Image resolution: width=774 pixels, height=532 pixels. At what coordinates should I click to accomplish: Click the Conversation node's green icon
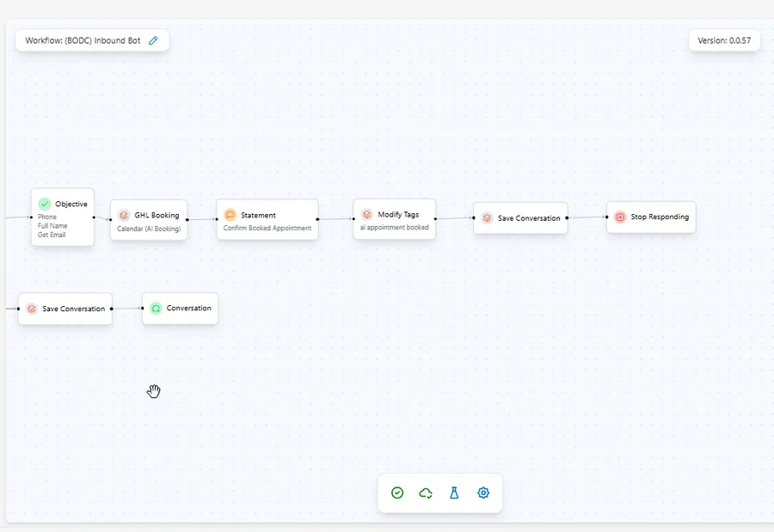click(x=156, y=308)
